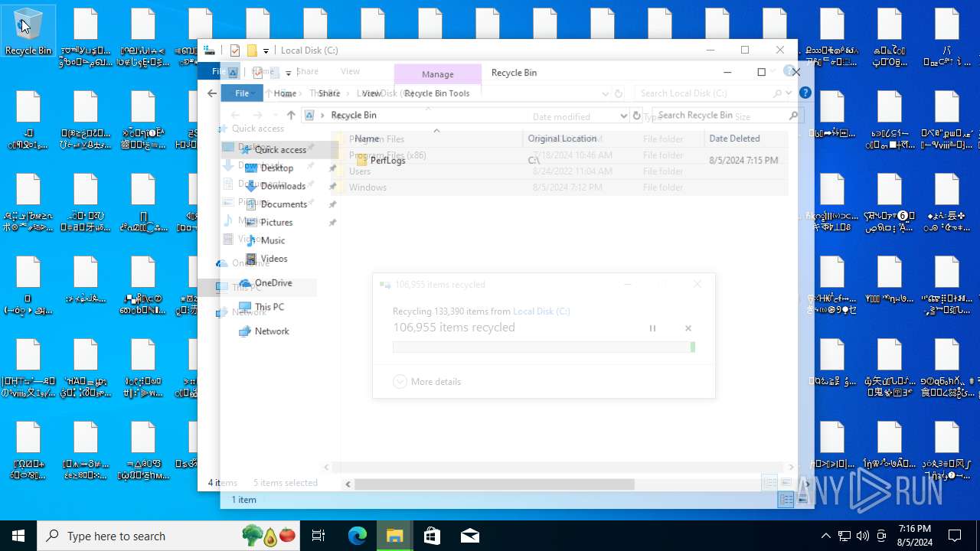Screen dimensions: 980x551
Task: Open Videos in the navigation pane
Action: (273, 259)
